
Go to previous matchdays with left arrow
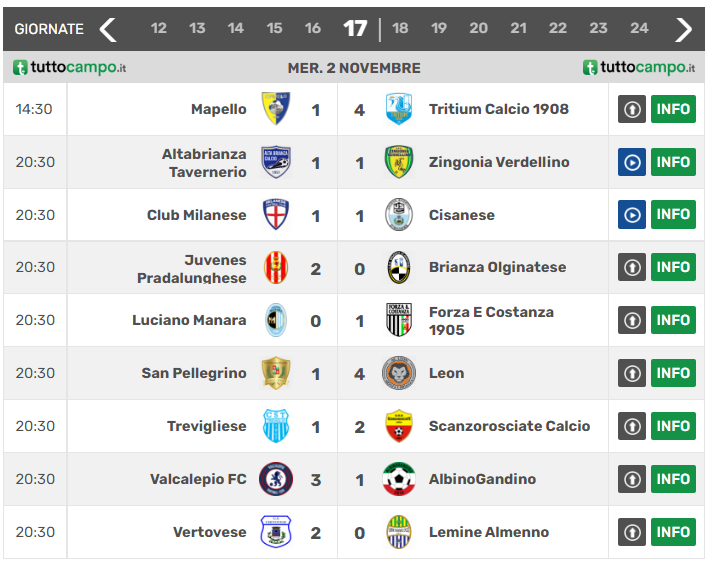(108, 29)
